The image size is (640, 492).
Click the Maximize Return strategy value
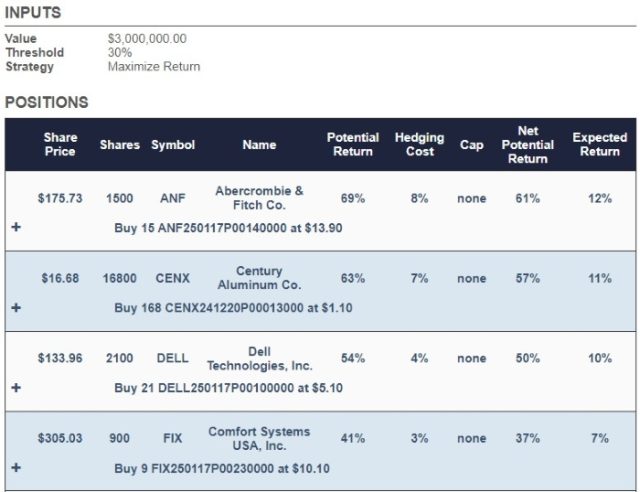(154, 67)
